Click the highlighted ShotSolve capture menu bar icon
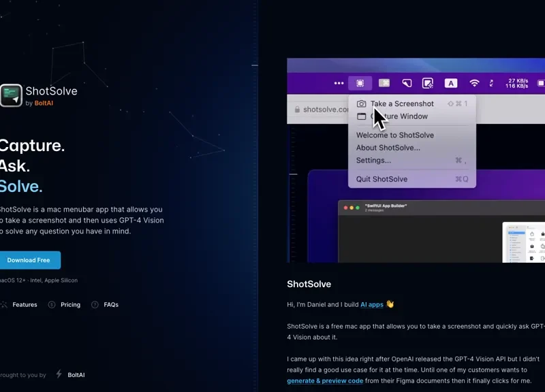This screenshot has height=392, width=545. pos(360,83)
